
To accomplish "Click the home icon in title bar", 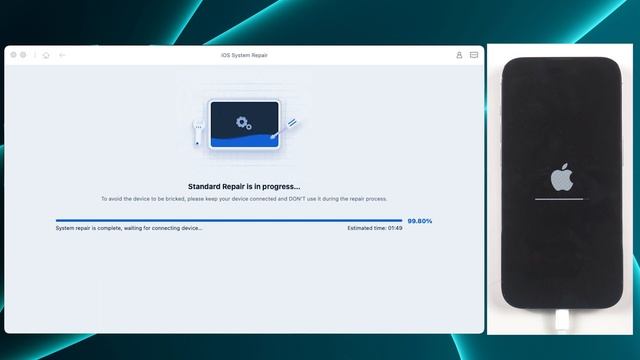I will pyautogui.click(x=46, y=55).
